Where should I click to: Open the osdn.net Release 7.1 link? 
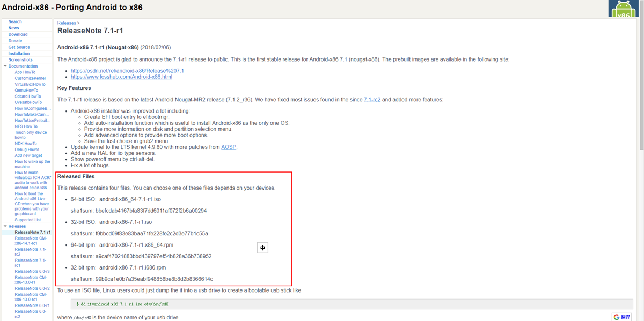click(127, 71)
